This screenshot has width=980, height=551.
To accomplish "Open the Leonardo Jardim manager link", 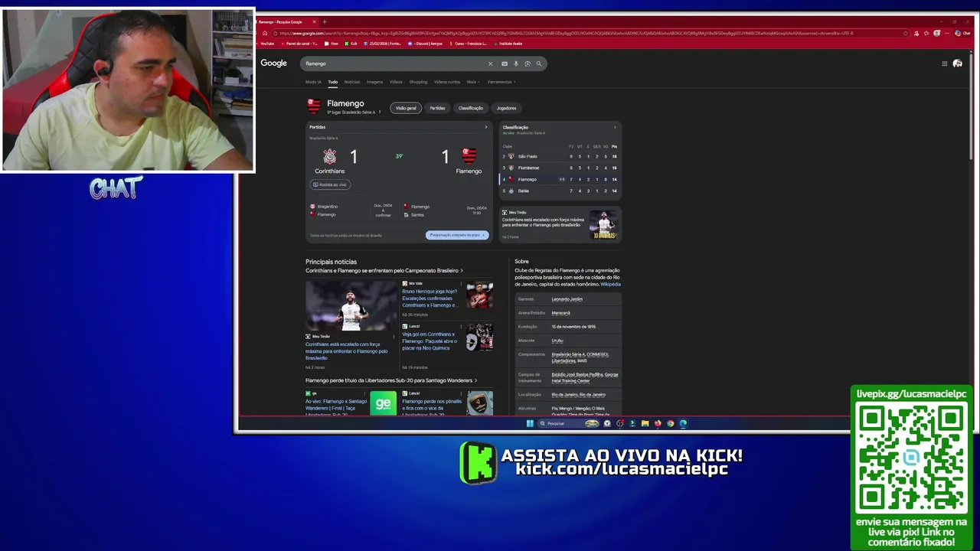I will point(567,299).
